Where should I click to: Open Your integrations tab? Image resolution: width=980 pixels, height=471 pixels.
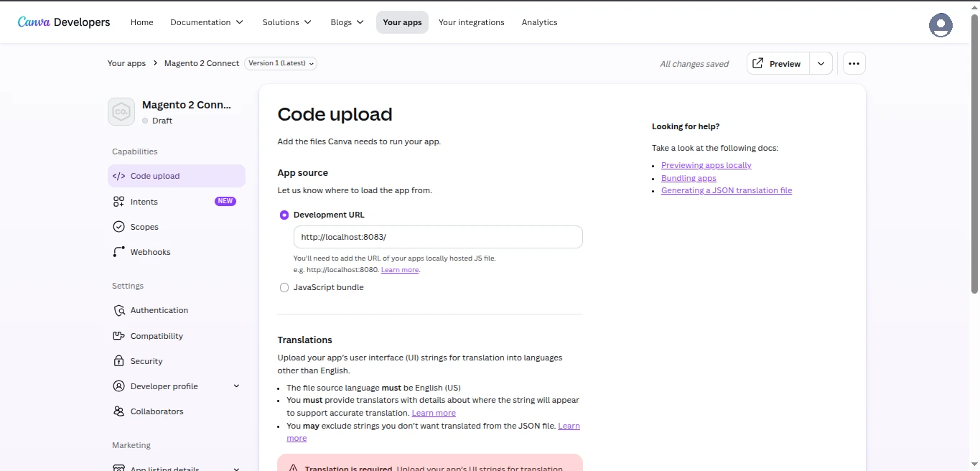(x=472, y=22)
